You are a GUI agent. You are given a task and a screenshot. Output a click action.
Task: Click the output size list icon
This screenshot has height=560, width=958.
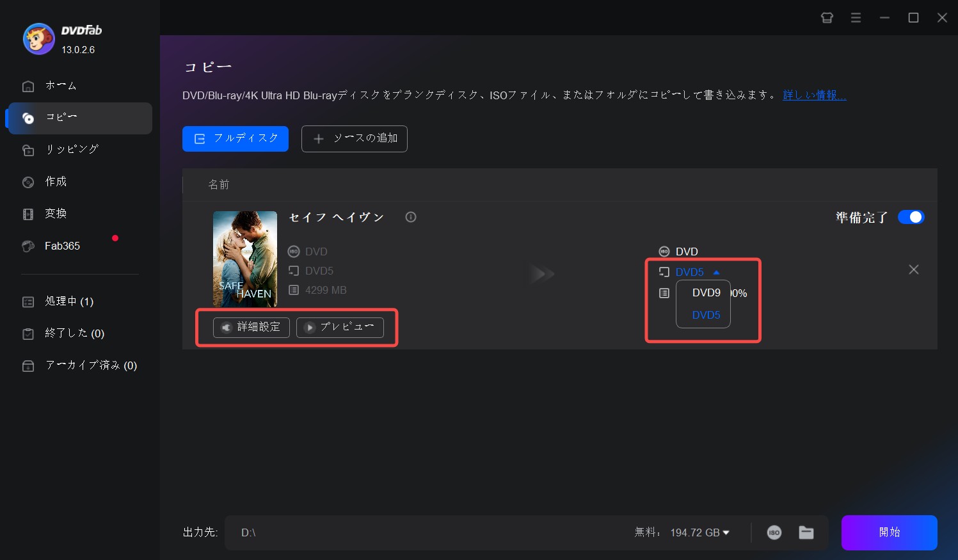click(664, 293)
